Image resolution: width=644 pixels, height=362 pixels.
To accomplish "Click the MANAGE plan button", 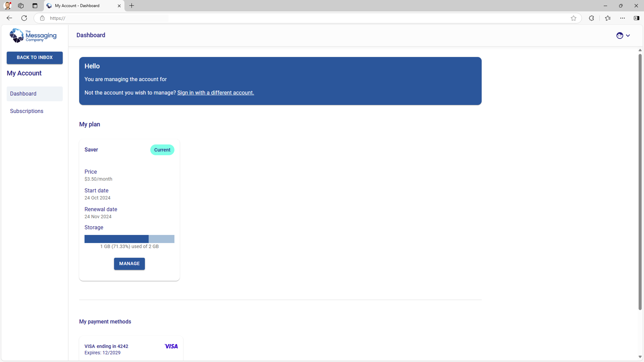I will pos(129,264).
